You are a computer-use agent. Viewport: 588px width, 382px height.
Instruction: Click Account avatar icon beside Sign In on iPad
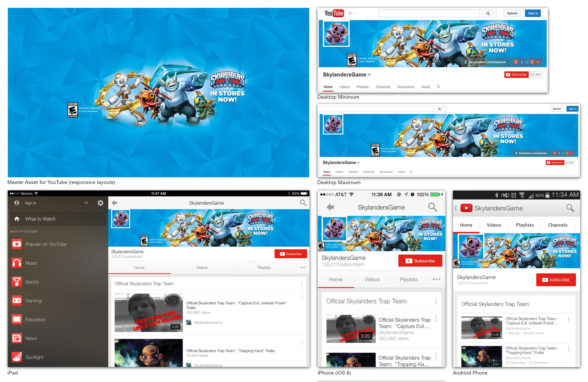click(x=17, y=203)
